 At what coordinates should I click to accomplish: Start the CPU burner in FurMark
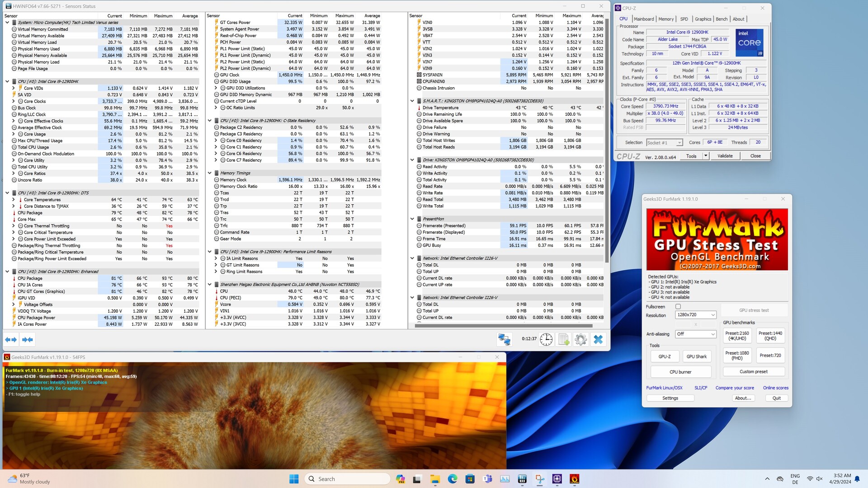click(x=680, y=372)
